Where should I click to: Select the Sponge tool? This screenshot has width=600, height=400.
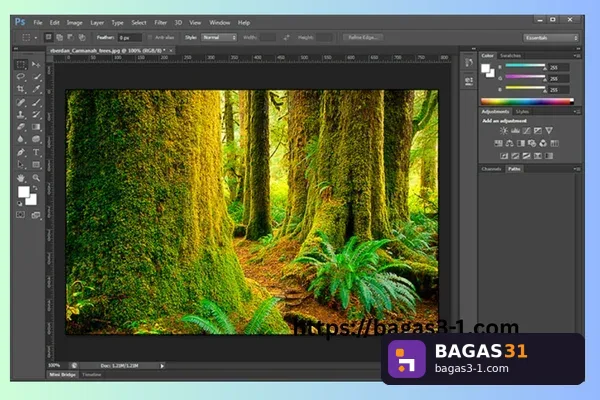coord(36,139)
